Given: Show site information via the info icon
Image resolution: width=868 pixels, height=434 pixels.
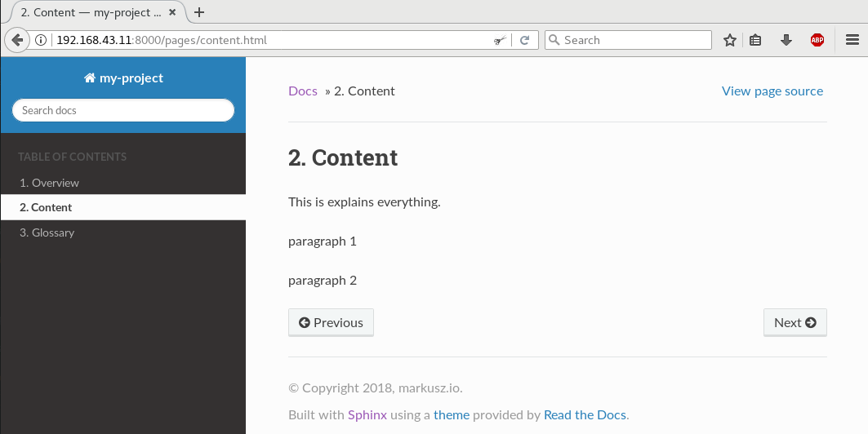Looking at the screenshot, I should click(40, 40).
